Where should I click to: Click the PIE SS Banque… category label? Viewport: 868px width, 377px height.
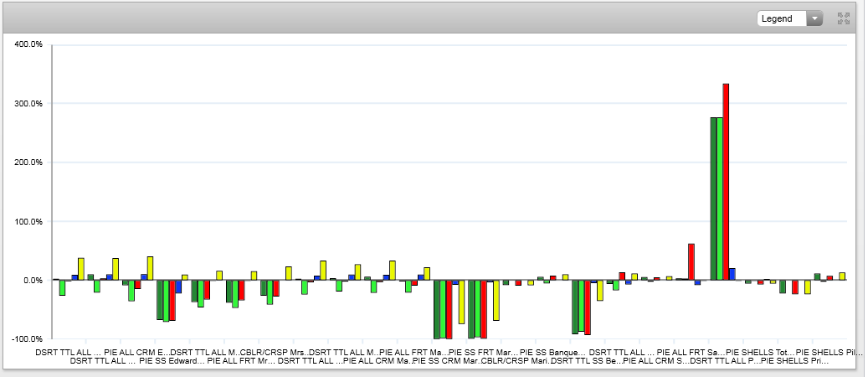[x=552, y=352]
